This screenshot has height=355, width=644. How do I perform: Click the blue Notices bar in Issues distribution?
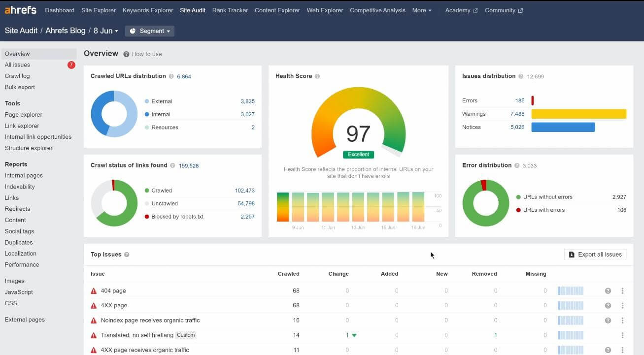(x=563, y=127)
